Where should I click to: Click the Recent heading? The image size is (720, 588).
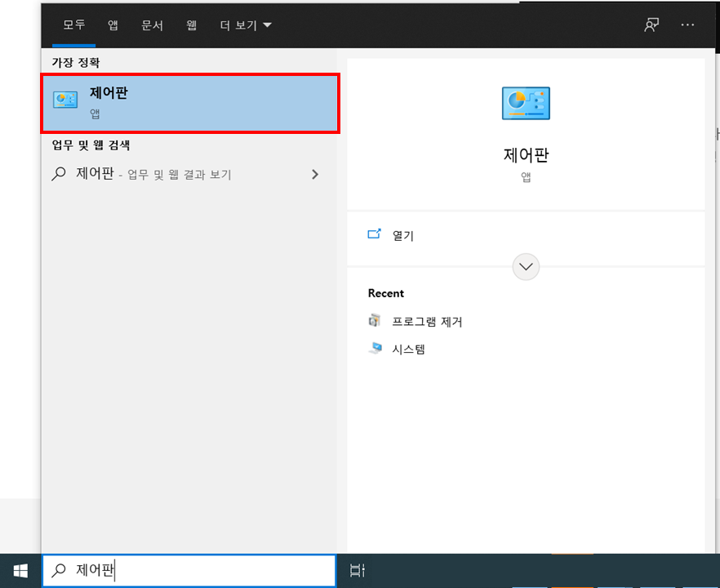click(385, 293)
